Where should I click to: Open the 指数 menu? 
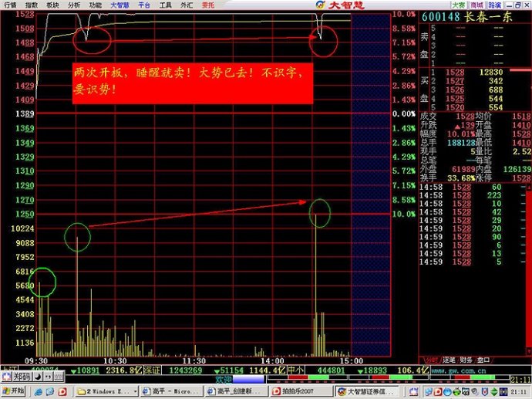tap(32, 5)
